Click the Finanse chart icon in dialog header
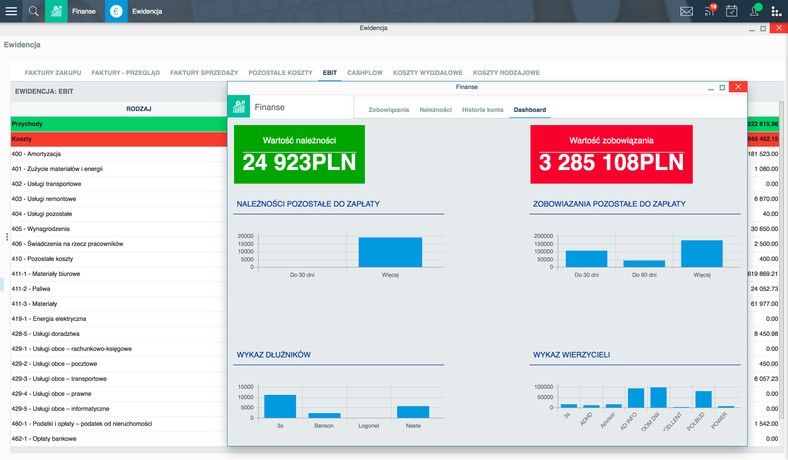Image resolution: width=788 pixels, height=460 pixels. click(239, 107)
